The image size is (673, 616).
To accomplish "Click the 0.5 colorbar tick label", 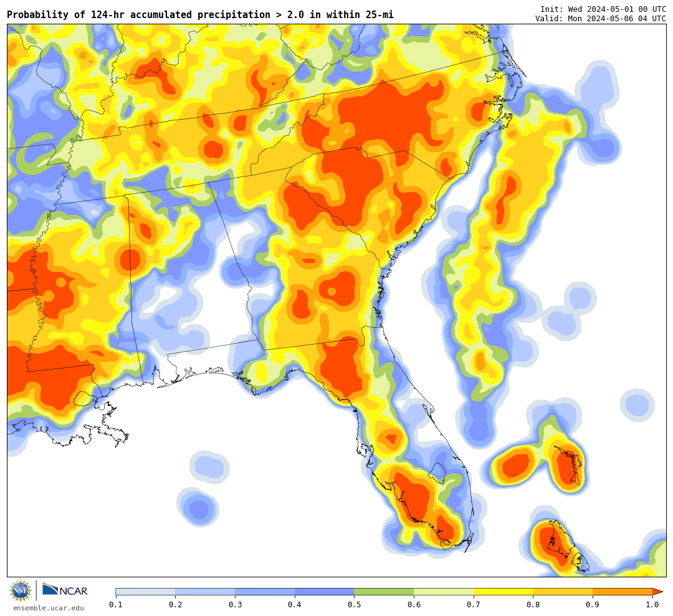I will (x=354, y=605).
